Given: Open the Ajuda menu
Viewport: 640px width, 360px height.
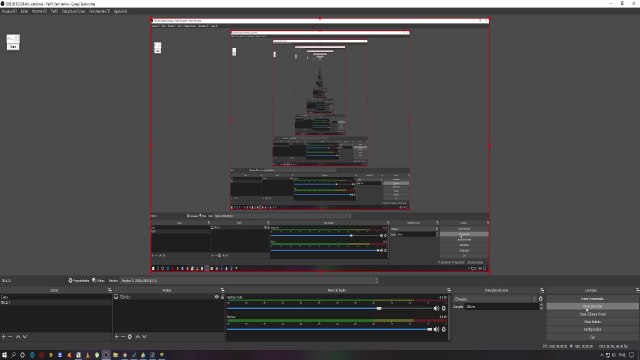Looking at the screenshot, I should pos(120,11).
